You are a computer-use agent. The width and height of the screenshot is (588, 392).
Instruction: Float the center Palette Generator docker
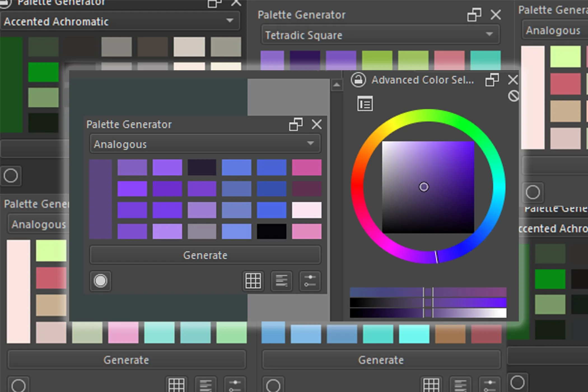296,124
